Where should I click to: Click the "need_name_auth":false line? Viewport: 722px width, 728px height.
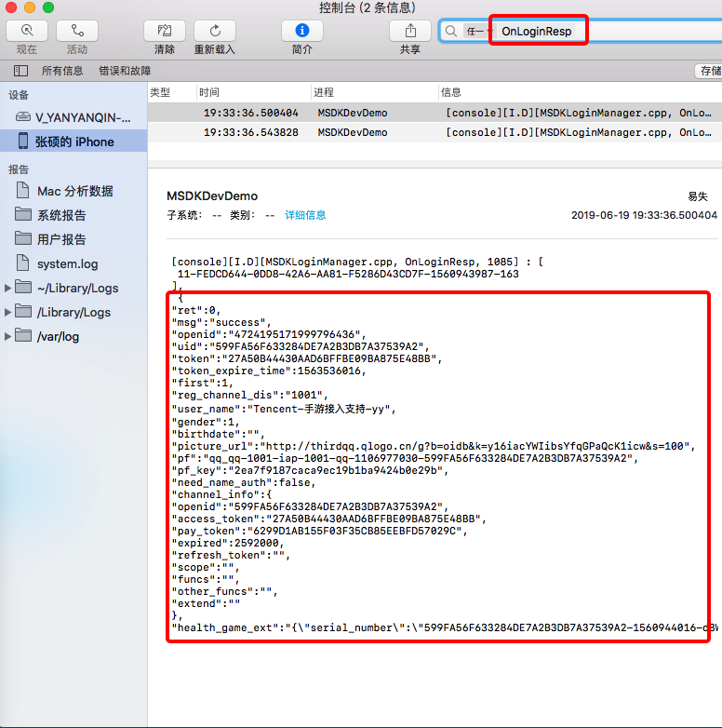pos(244,482)
